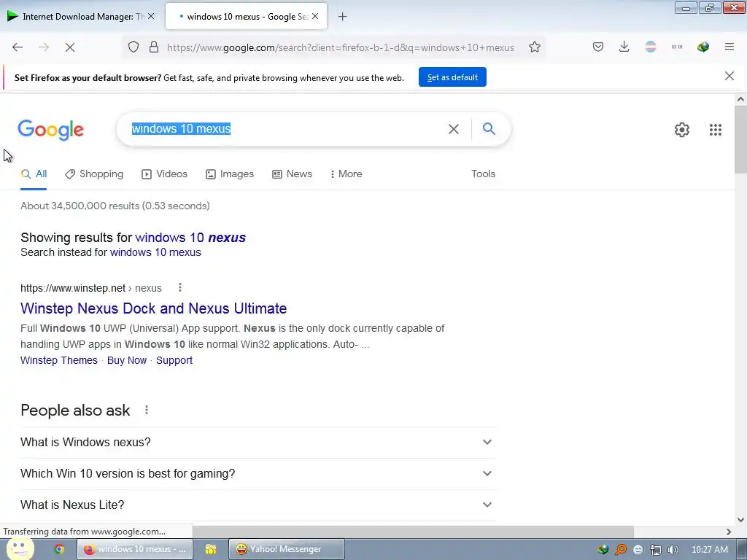Open the Support sitelink
Image resolution: width=747 pixels, height=560 pixels.
click(x=174, y=360)
